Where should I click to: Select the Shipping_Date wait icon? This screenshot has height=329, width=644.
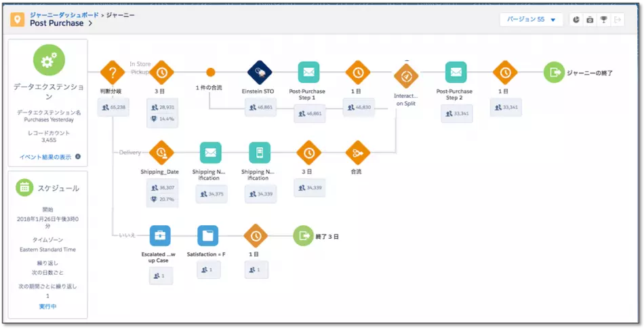tap(161, 153)
